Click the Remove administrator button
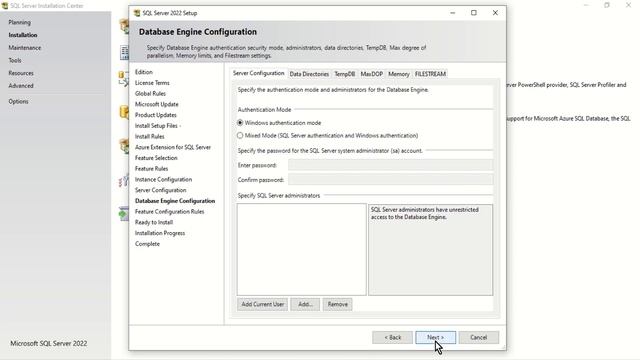This screenshot has width=640, height=360. click(338, 304)
